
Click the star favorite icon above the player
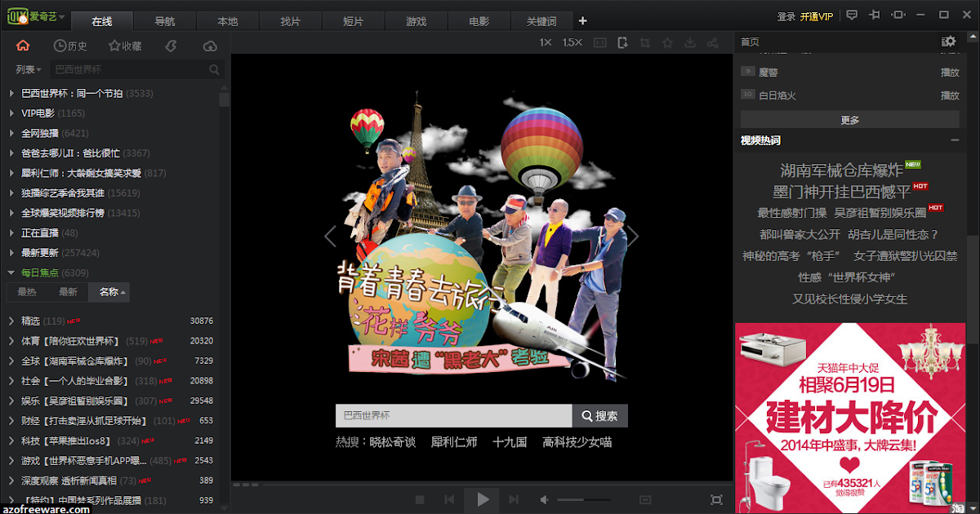[x=666, y=42]
